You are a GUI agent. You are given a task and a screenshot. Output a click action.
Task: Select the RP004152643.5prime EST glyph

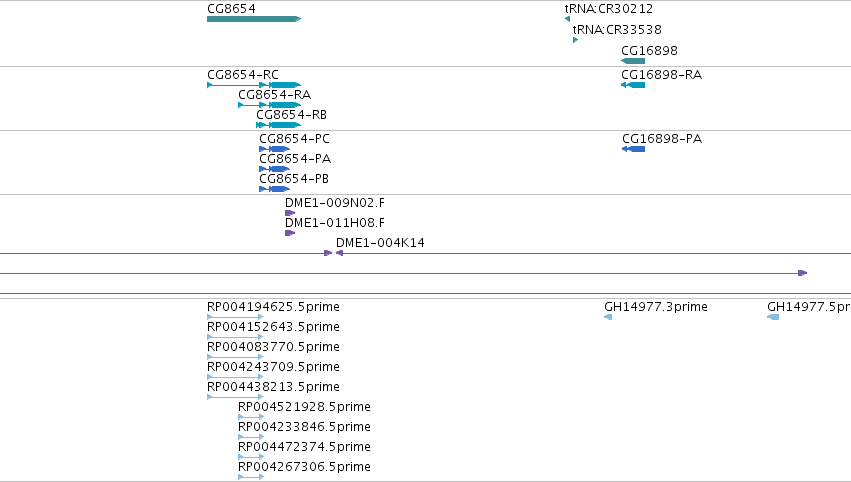[x=235, y=337]
